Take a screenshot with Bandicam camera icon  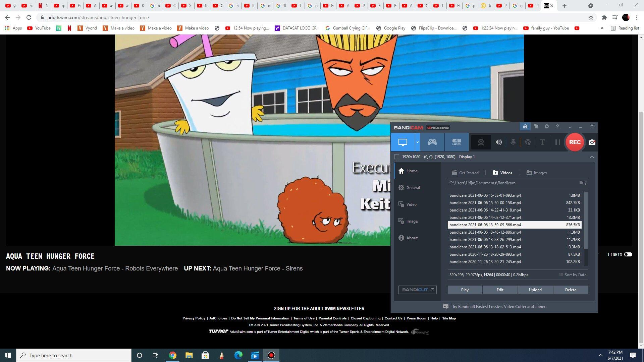592,142
